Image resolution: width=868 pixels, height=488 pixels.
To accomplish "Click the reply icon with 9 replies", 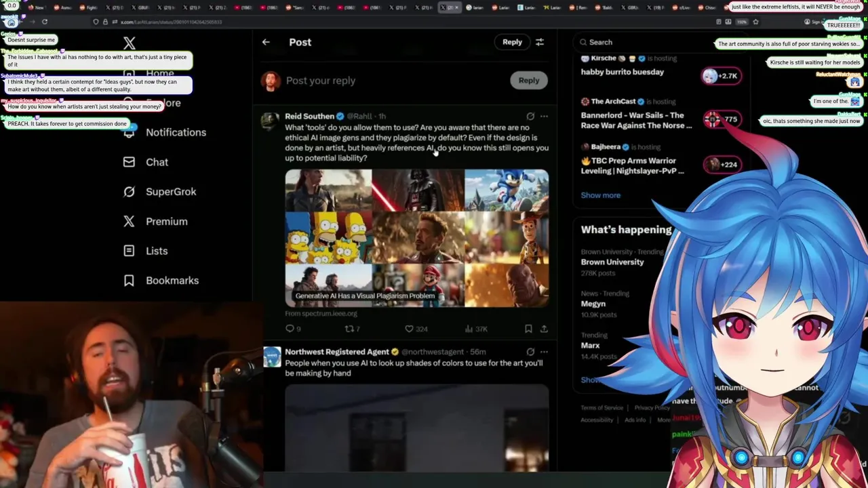I will pyautogui.click(x=290, y=329).
